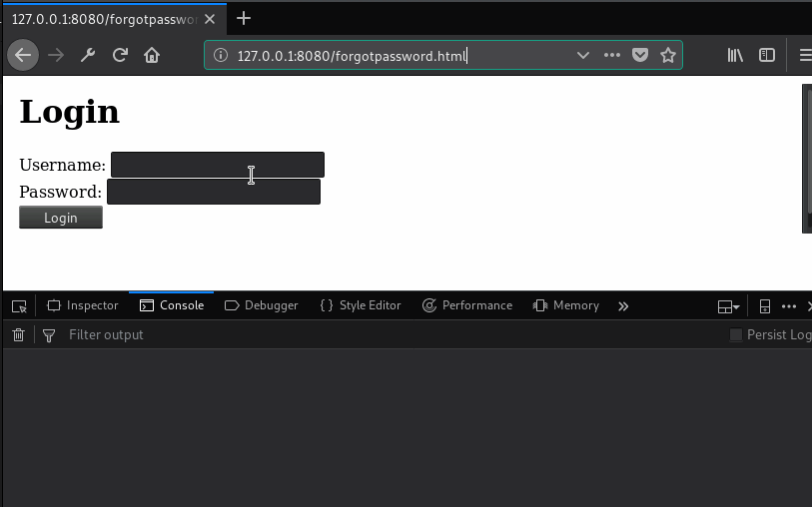Open page actions three-dot menu

pyautogui.click(x=612, y=55)
